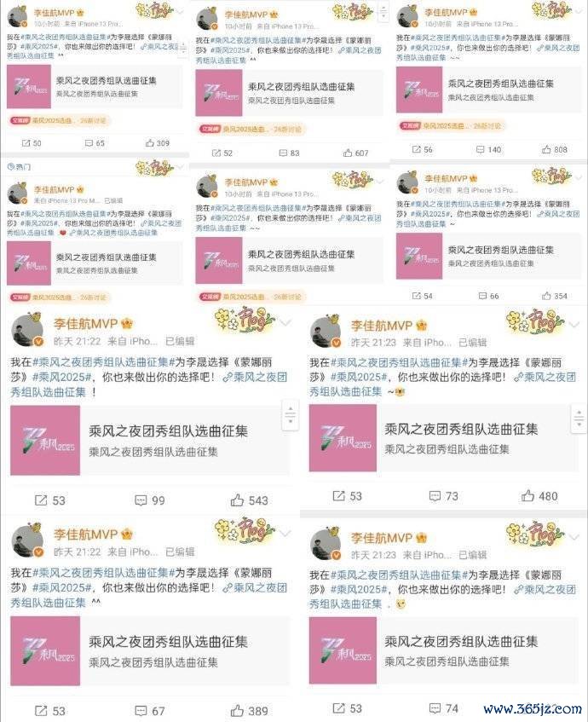The width and height of the screenshot is (588, 722).
Task: Expand chevron menu on post with 389 likes
Action: click(285, 534)
